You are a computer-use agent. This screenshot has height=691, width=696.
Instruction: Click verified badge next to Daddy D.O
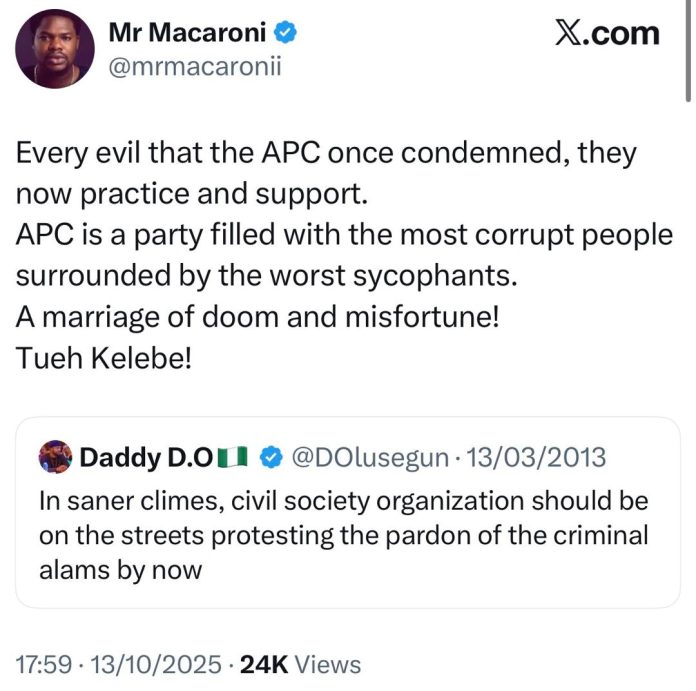(270, 458)
